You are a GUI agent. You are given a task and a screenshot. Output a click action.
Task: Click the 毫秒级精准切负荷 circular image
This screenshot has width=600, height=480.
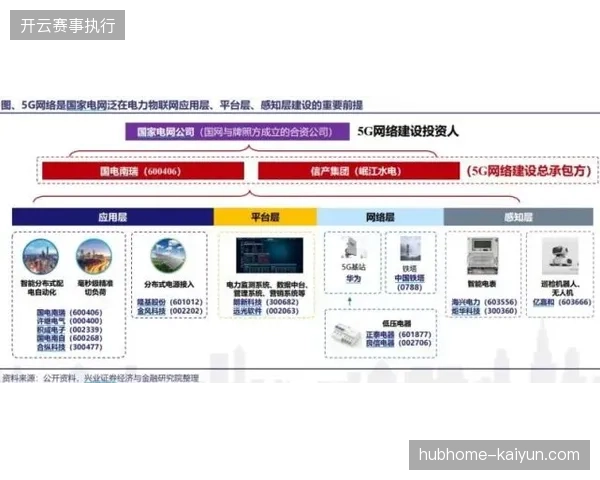[94, 256]
